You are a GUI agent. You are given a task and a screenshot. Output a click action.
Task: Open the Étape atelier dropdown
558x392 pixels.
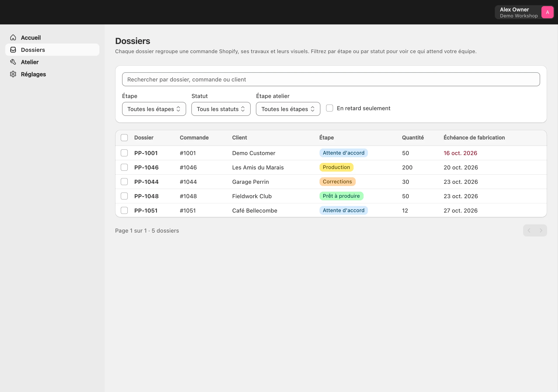[x=288, y=109]
